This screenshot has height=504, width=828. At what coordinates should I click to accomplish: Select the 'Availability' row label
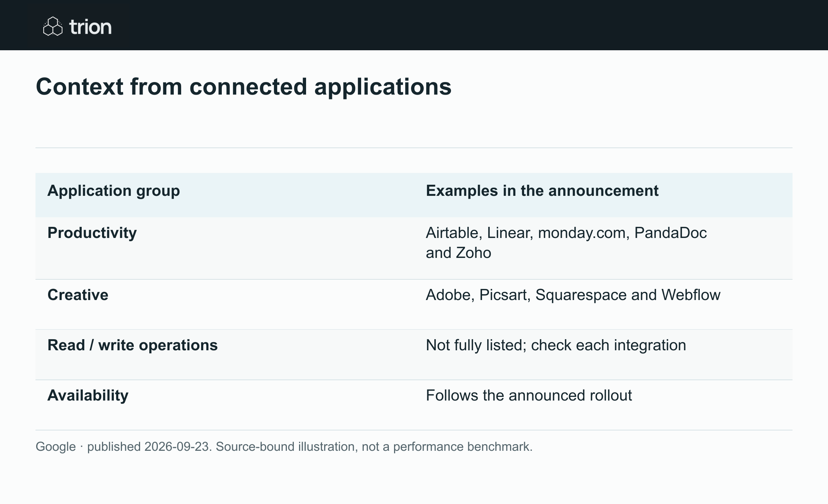point(88,395)
